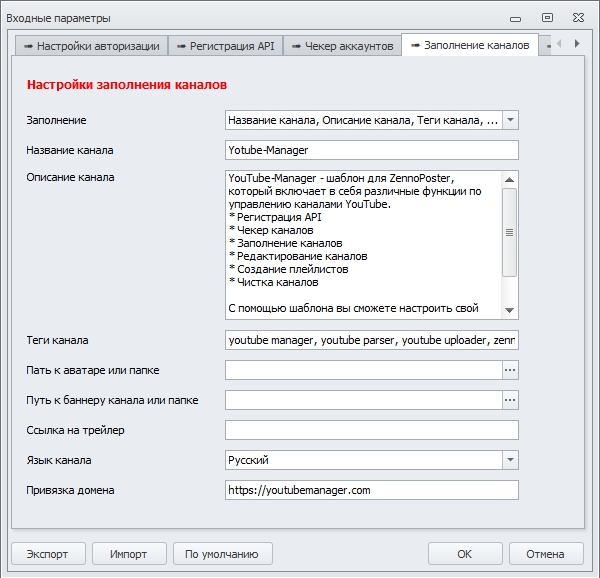Minimize the Входные параметры window
600x578 pixels.
click(515, 18)
